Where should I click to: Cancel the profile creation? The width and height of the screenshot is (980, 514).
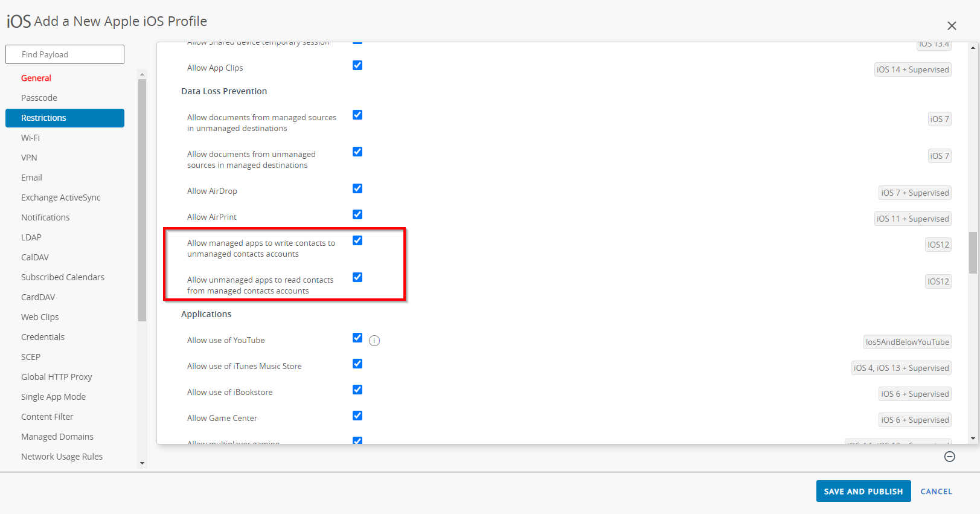(936, 492)
